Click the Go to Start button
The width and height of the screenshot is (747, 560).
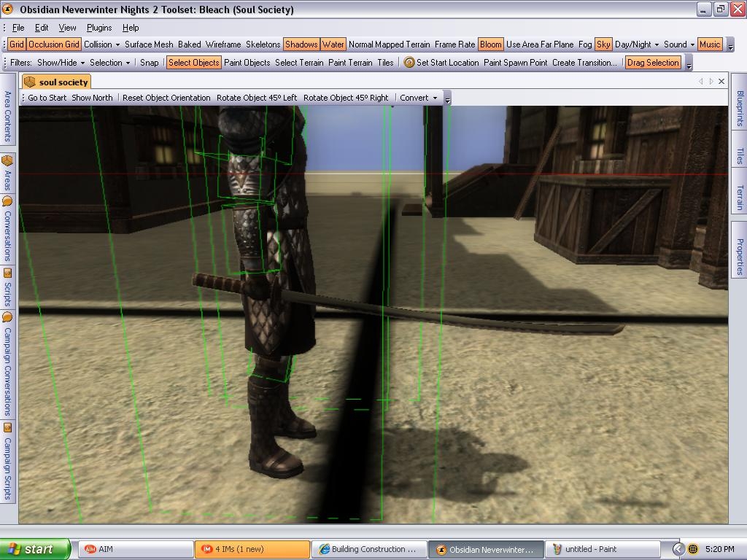pyautogui.click(x=47, y=98)
